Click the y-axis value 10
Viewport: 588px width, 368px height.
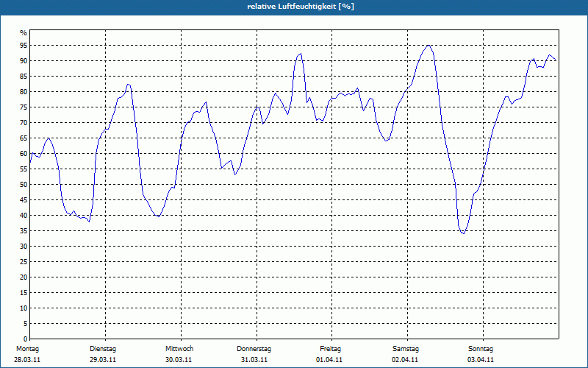tap(24, 308)
